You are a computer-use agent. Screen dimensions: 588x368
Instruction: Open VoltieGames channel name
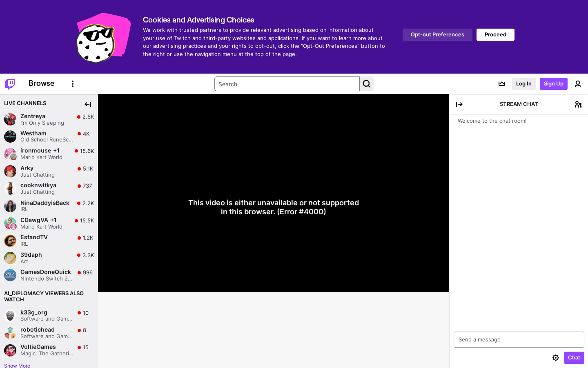[38, 347]
